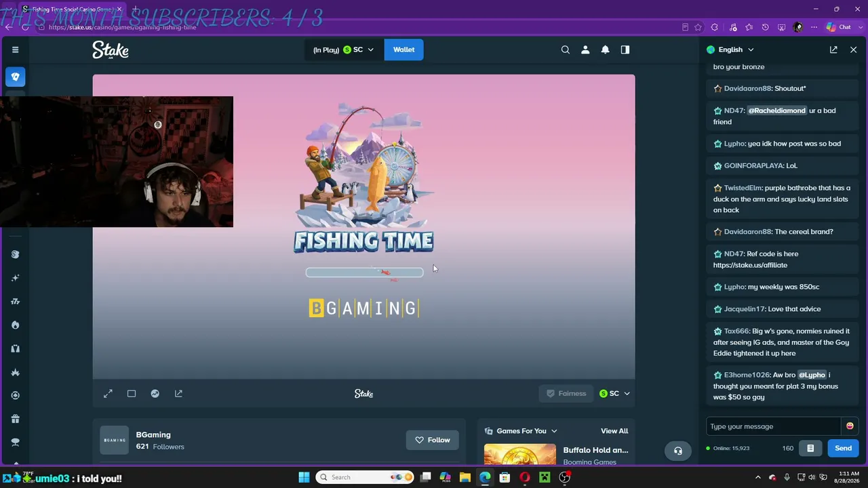The image size is (868, 488).
Task: Open the browser profile avatar
Action: coord(798,27)
